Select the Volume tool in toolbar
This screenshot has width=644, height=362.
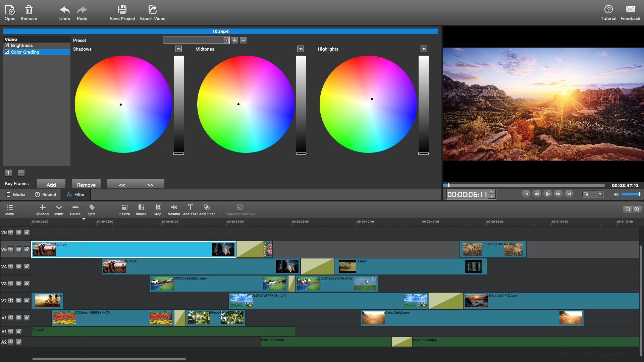point(174,209)
